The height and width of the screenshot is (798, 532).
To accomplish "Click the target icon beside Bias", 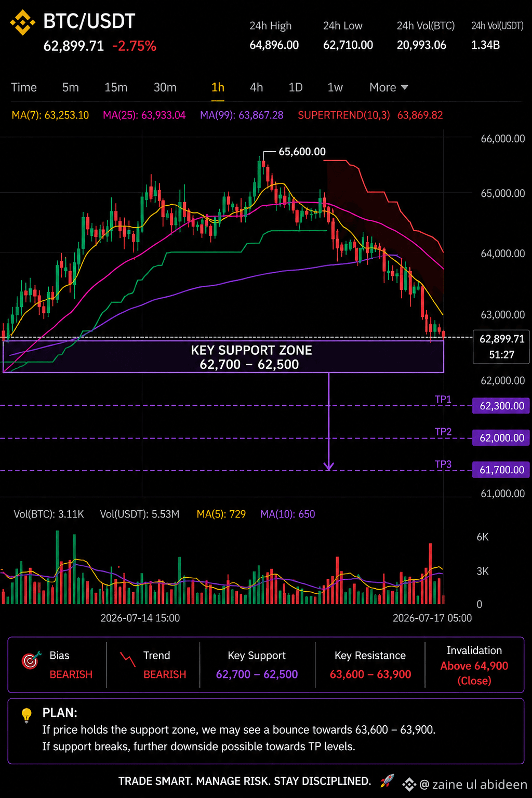I will 31,660.
